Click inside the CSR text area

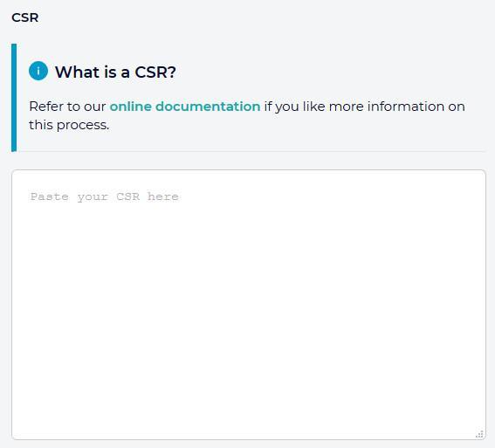[x=249, y=305]
